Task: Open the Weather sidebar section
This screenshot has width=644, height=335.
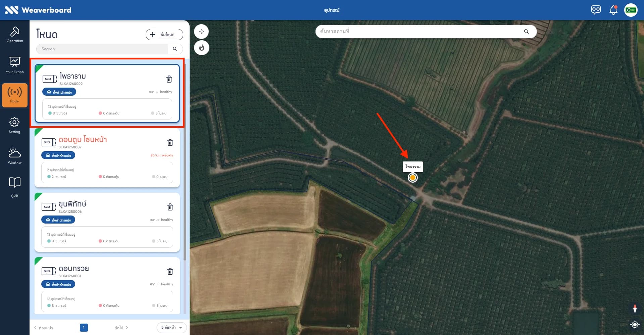Action: (15, 156)
